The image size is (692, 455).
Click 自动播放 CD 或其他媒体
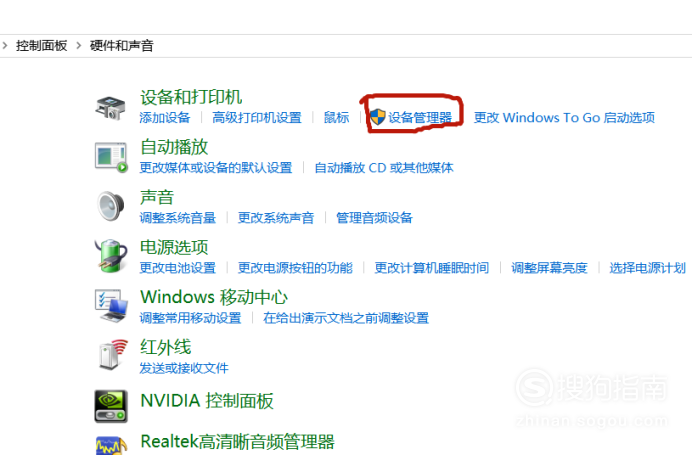pos(384,168)
